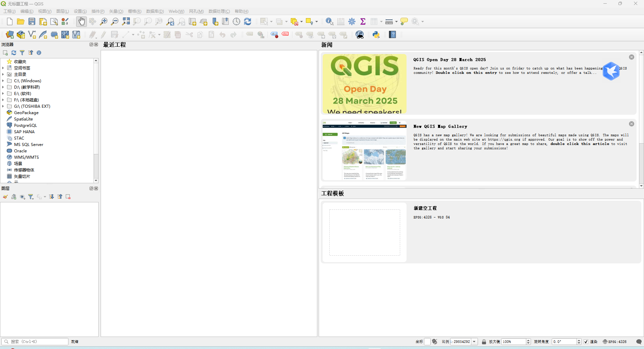Expand the G:\ (TOSHIBA EXT) drive node

point(3,106)
